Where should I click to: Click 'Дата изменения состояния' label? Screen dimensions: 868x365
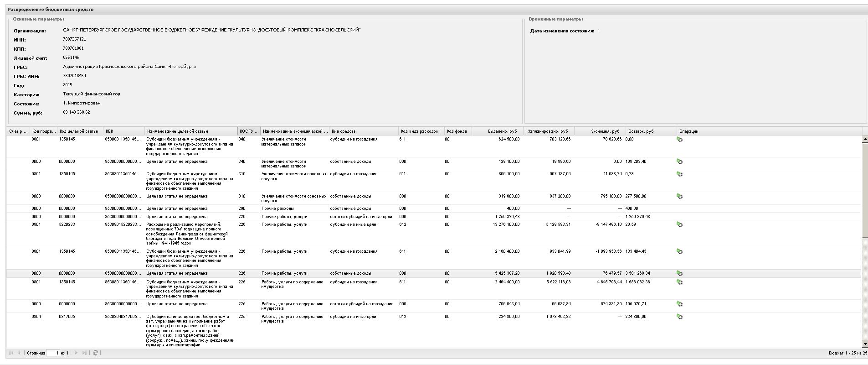(562, 31)
